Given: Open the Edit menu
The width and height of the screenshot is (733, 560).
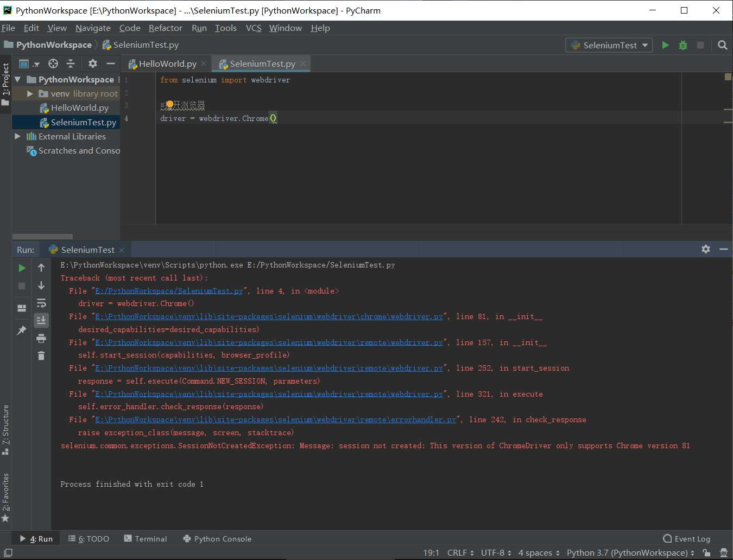Looking at the screenshot, I should click(31, 28).
